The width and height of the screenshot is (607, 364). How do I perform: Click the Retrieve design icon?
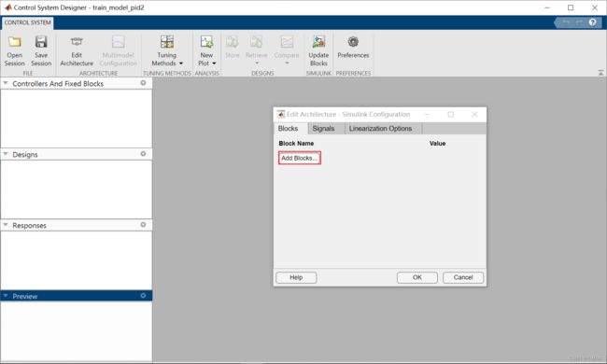point(256,42)
